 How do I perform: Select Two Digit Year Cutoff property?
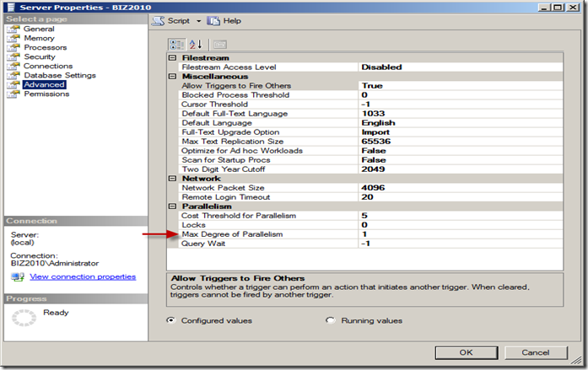pyautogui.click(x=224, y=169)
